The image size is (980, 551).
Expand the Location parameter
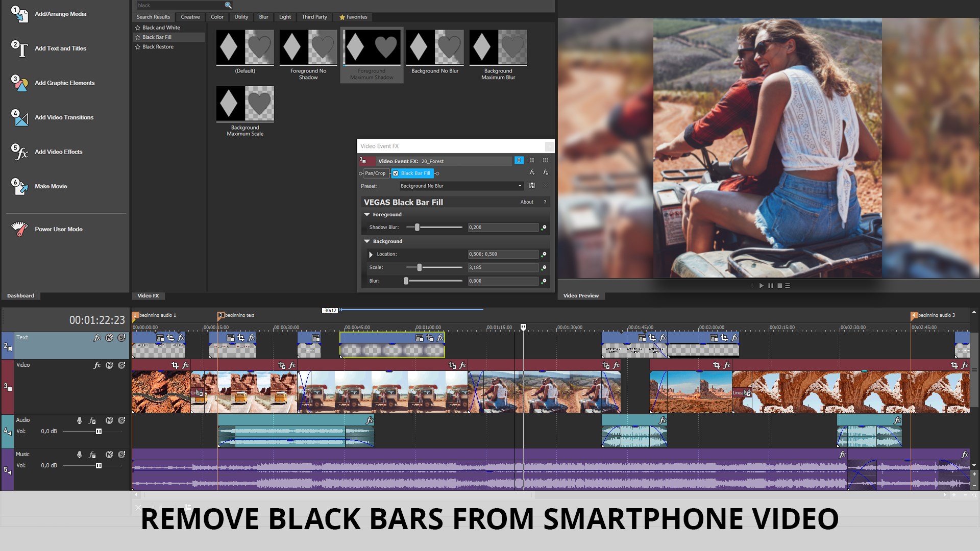click(371, 254)
